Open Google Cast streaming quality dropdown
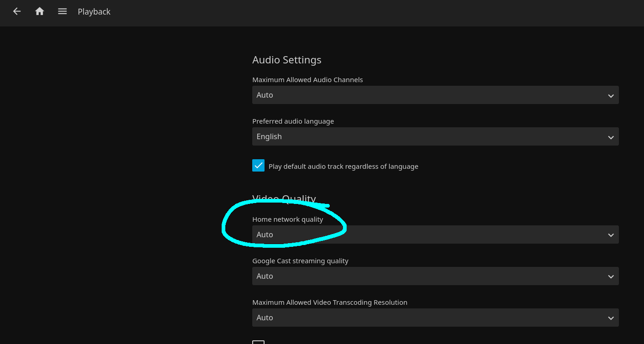 tap(435, 276)
